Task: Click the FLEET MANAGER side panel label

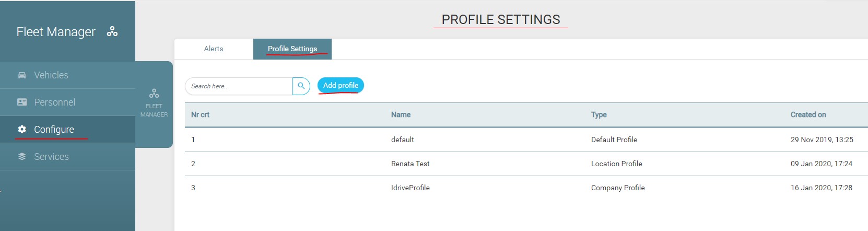Action: [x=154, y=110]
